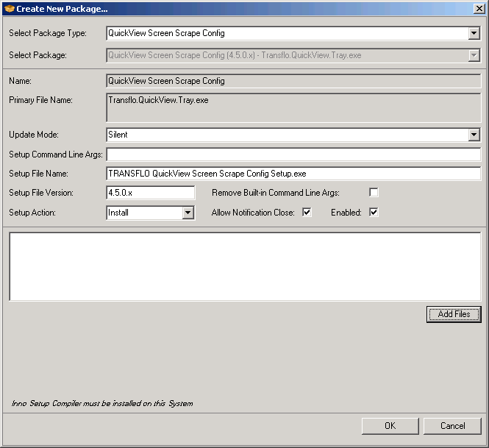Check Remove Built-in Command Line Args box

(374, 192)
